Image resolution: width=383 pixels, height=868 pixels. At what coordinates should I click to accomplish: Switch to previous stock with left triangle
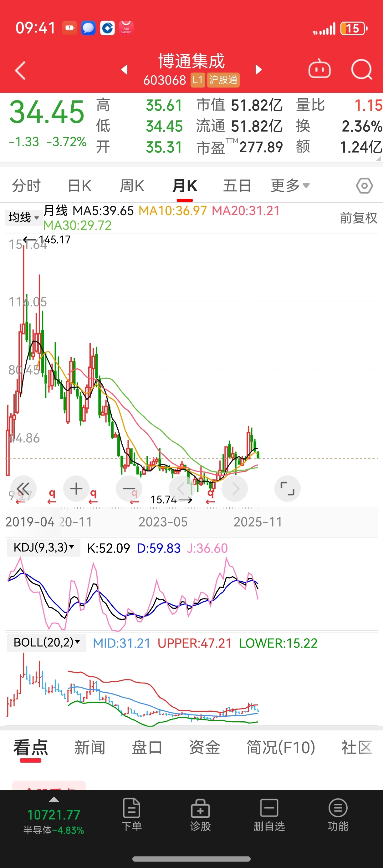(125, 70)
